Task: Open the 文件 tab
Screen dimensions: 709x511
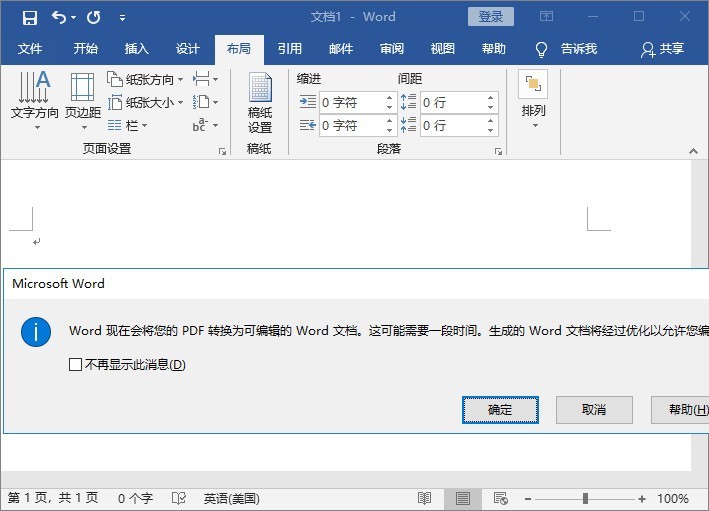Action: [x=30, y=48]
